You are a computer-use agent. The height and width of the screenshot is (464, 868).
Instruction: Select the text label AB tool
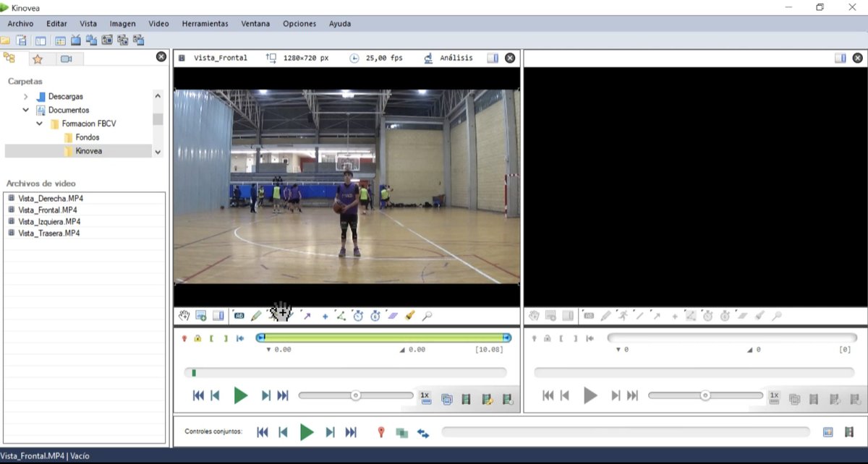click(239, 315)
